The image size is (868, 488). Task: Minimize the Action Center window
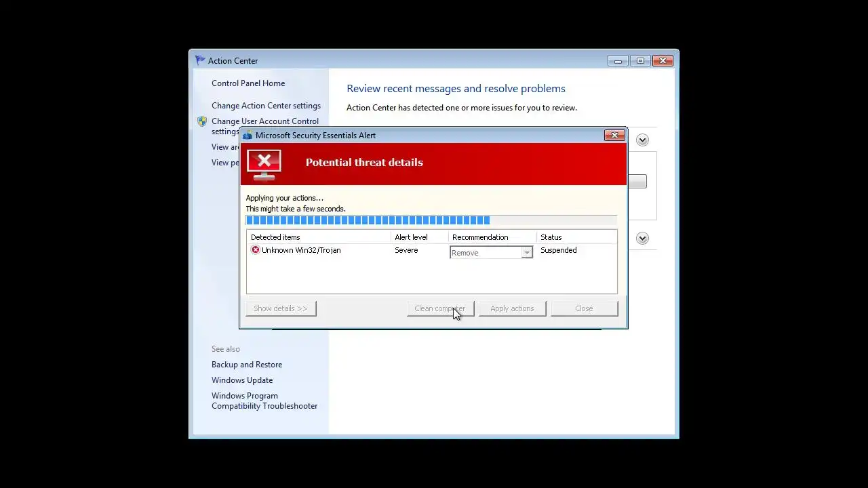pyautogui.click(x=618, y=61)
